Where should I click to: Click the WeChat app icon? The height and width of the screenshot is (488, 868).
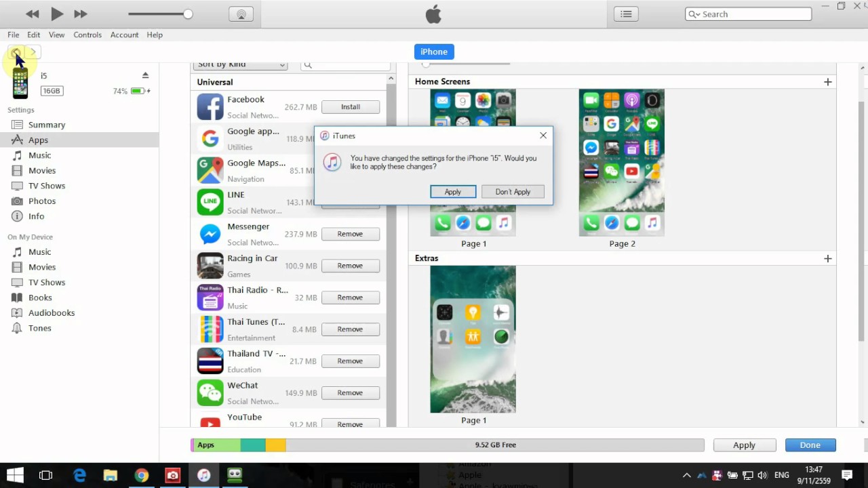click(x=210, y=393)
